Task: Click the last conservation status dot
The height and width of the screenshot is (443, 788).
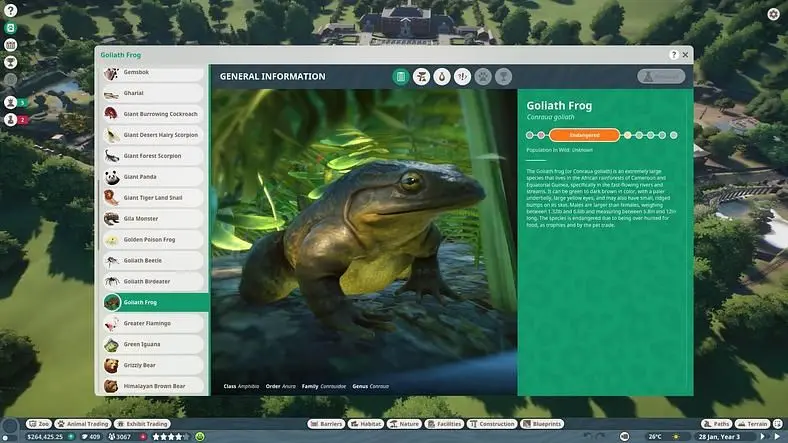Action: click(x=673, y=135)
